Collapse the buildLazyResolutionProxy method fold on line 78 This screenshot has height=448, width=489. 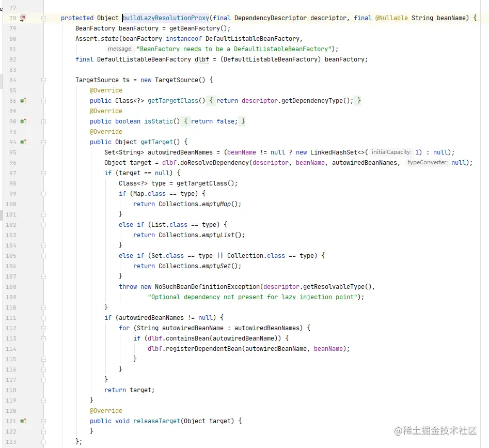44,18
